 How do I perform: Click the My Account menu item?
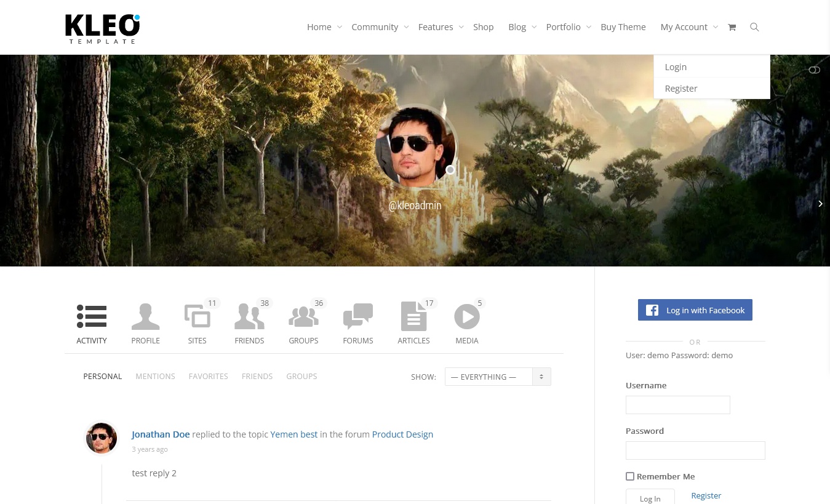pyautogui.click(x=684, y=27)
